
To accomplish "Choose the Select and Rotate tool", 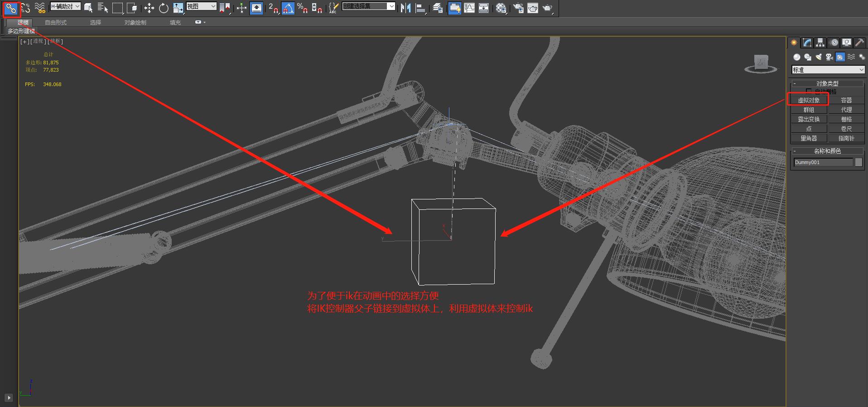I will 164,8.
